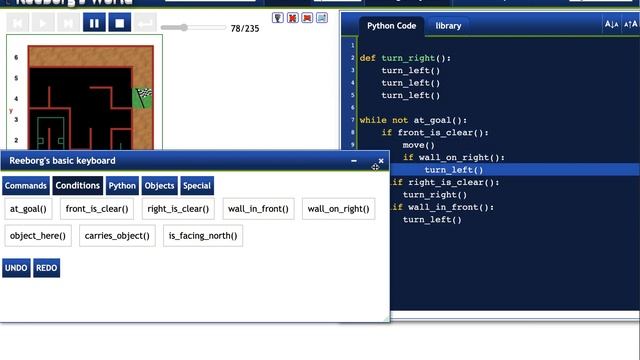640x360 pixels.
Task: Click the checkered goal flag in the maze
Action: click(143, 98)
